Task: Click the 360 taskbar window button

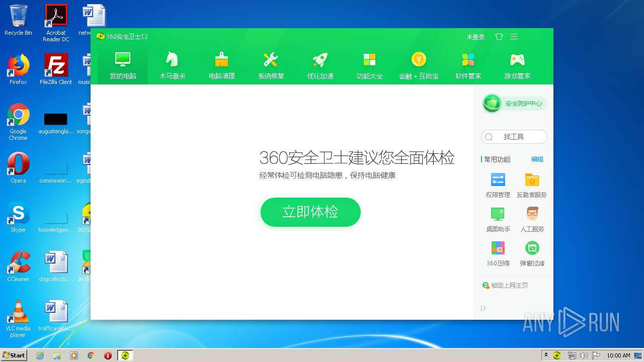Action: [125, 355]
